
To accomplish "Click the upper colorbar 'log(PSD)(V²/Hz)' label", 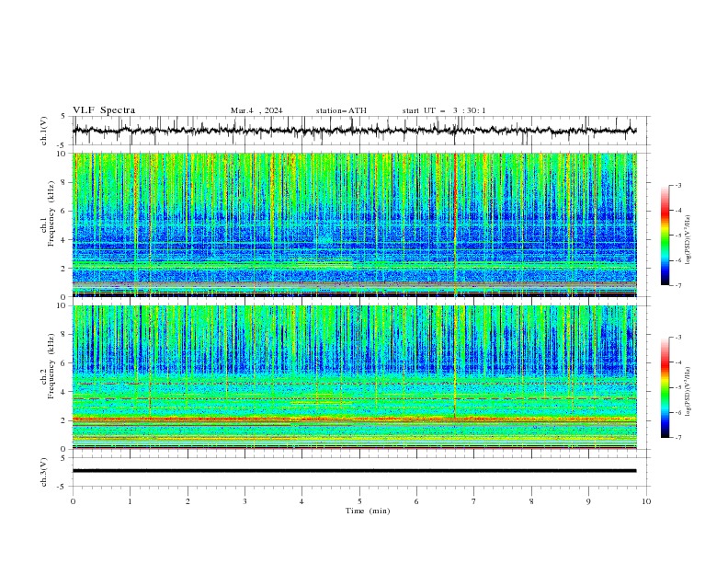I will [688, 240].
